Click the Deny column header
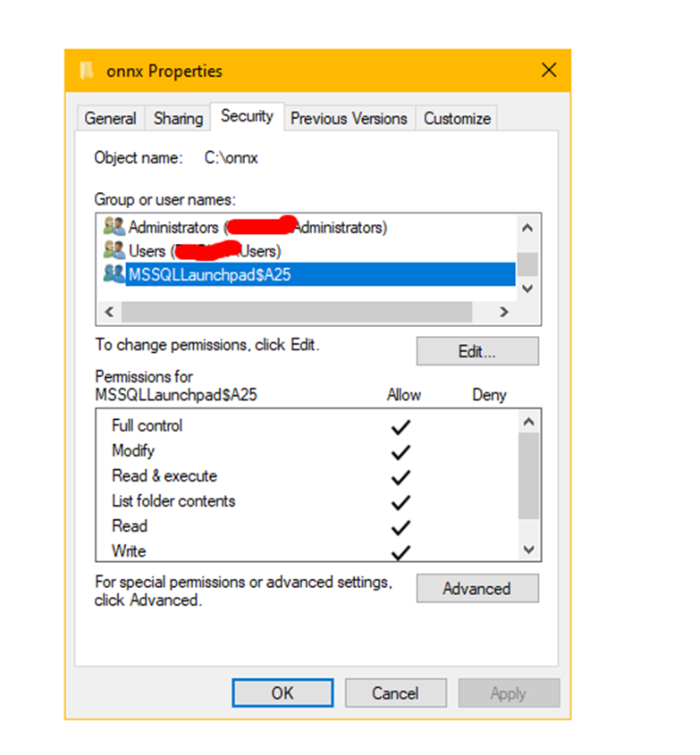This screenshot has height=755, width=700. point(489,395)
